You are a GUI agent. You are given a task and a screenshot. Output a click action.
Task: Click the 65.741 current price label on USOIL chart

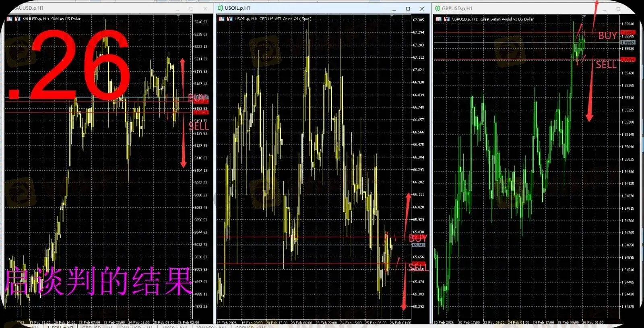click(x=419, y=245)
